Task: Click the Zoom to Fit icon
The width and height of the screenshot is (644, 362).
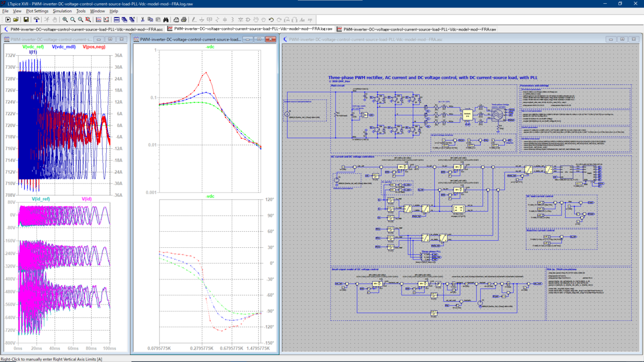Action: 87,19
